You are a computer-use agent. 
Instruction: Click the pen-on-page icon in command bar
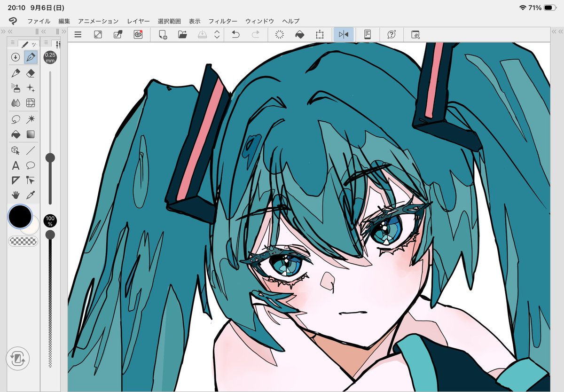point(118,34)
